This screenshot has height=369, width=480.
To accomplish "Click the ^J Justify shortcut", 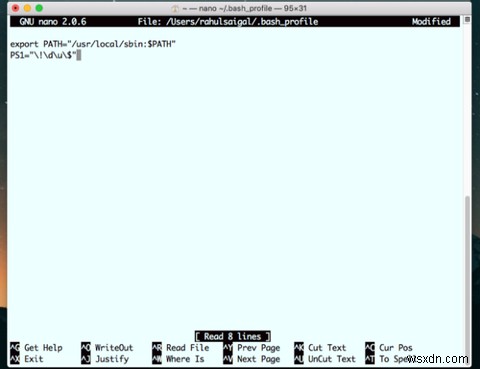I will (105, 359).
